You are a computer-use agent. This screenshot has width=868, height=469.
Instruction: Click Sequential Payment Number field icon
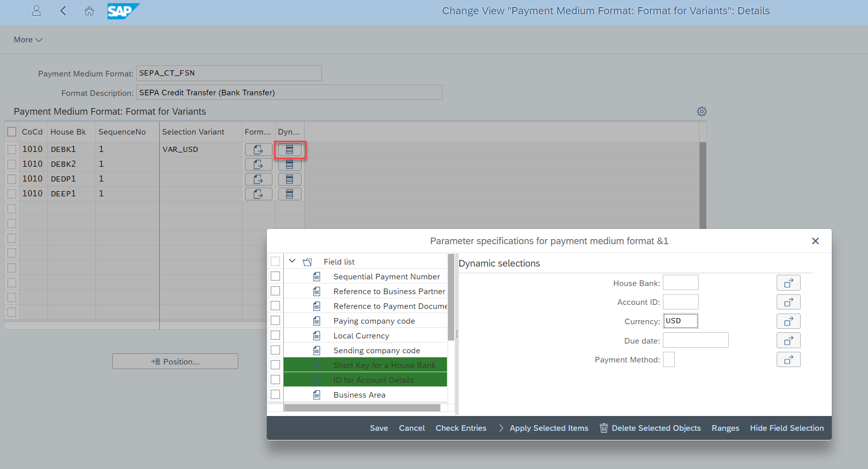[x=317, y=277]
